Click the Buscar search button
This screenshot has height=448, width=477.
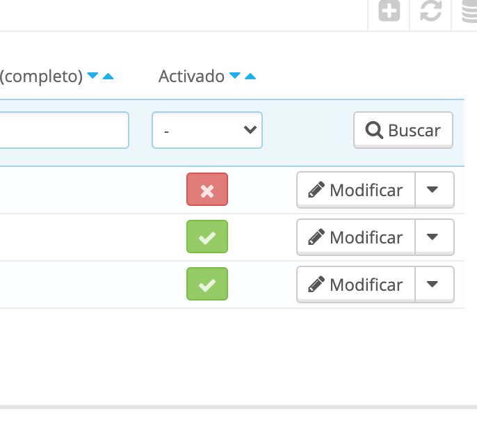point(403,130)
